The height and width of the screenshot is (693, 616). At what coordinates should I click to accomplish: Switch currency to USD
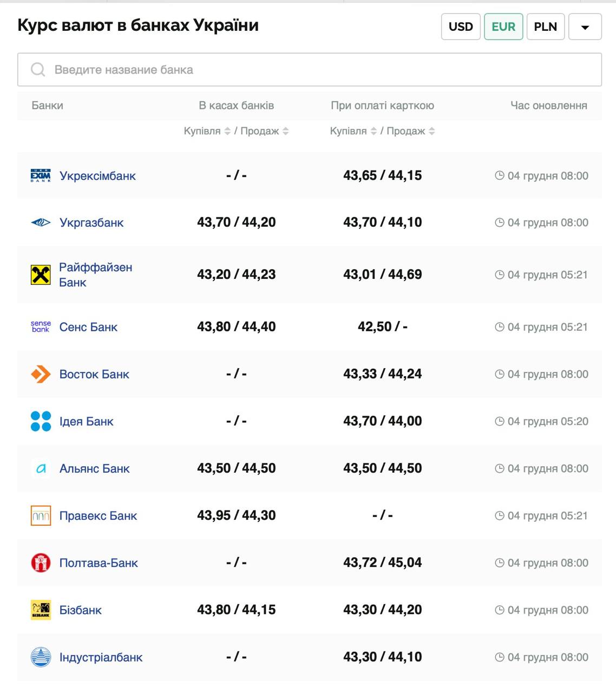coord(461,27)
